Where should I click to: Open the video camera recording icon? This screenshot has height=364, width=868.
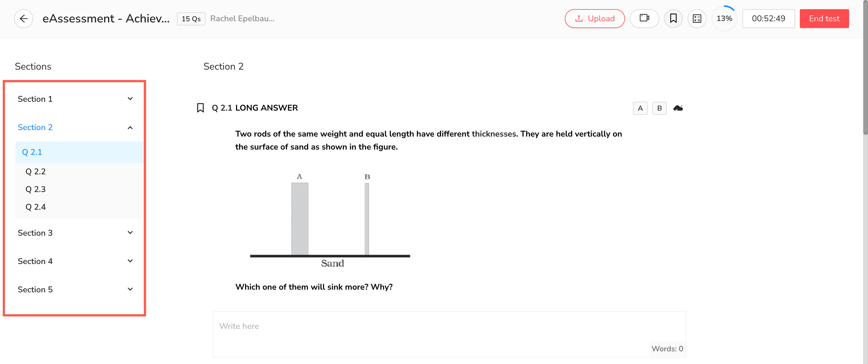pyautogui.click(x=644, y=19)
